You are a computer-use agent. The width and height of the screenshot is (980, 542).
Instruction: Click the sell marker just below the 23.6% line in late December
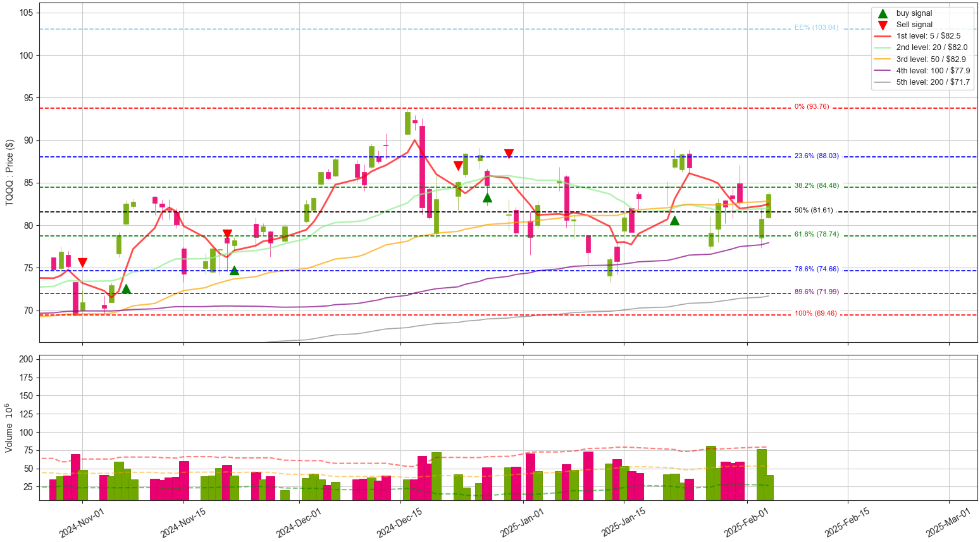pyautogui.click(x=458, y=166)
